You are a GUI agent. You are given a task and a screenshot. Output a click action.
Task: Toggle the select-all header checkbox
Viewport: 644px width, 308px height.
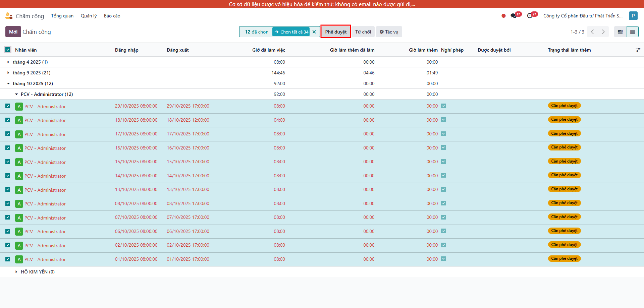tap(8, 50)
